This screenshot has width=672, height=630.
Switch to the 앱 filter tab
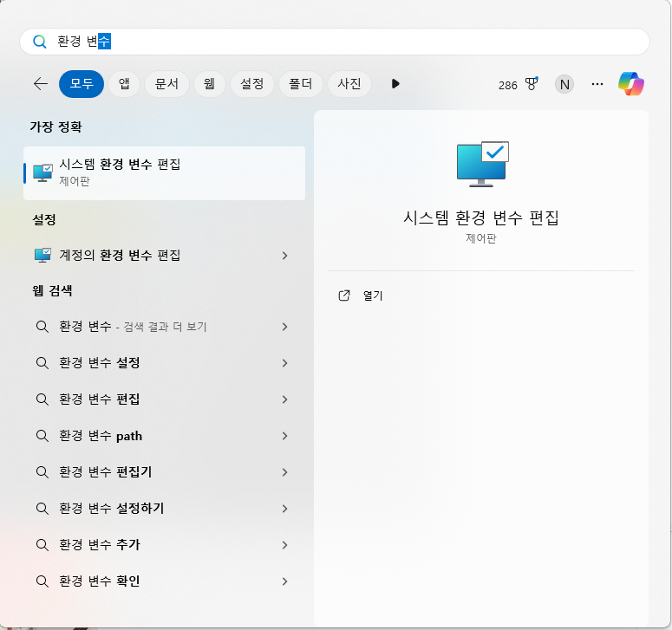coord(124,83)
